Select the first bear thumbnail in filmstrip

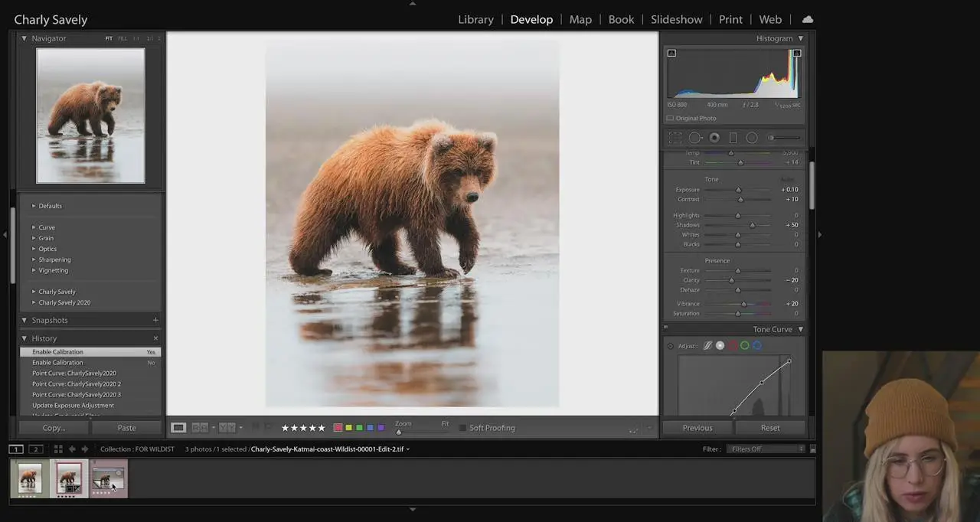(x=30, y=478)
